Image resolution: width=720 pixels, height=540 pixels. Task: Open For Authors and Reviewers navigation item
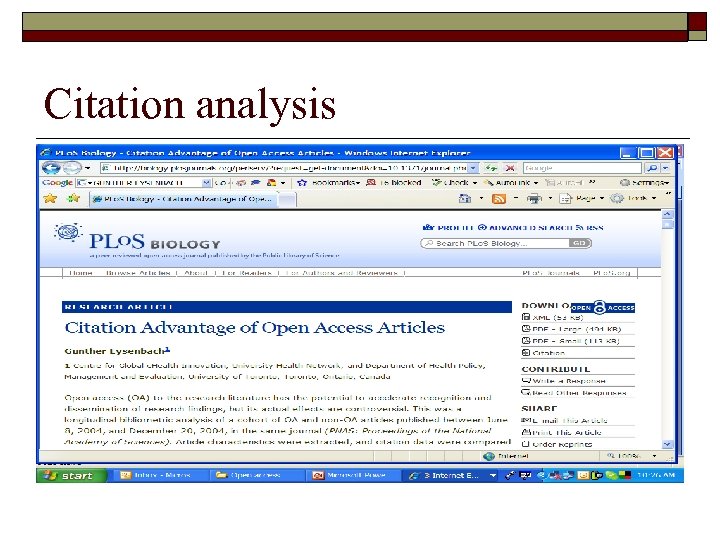pyautogui.click(x=341, y=273)
